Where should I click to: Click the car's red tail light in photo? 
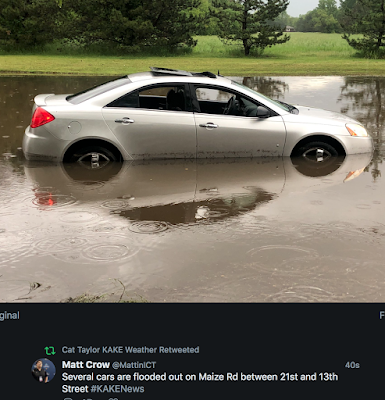42,118
